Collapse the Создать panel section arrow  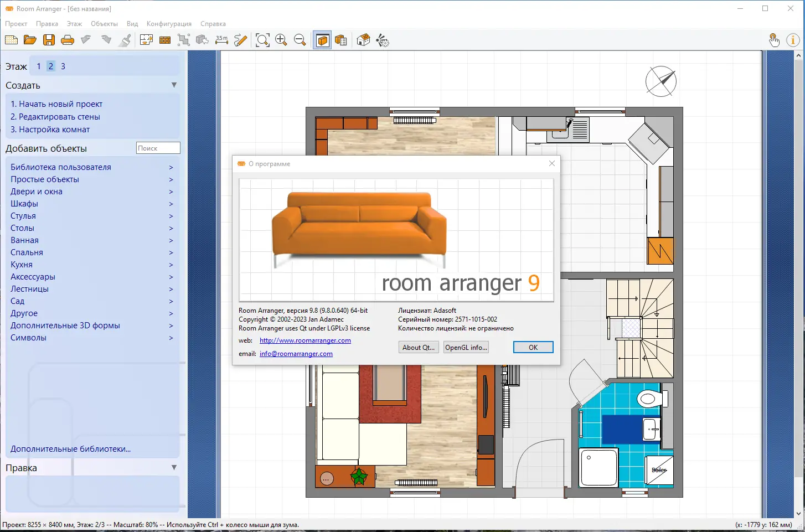pyautogui.click(x=174, y=85)
